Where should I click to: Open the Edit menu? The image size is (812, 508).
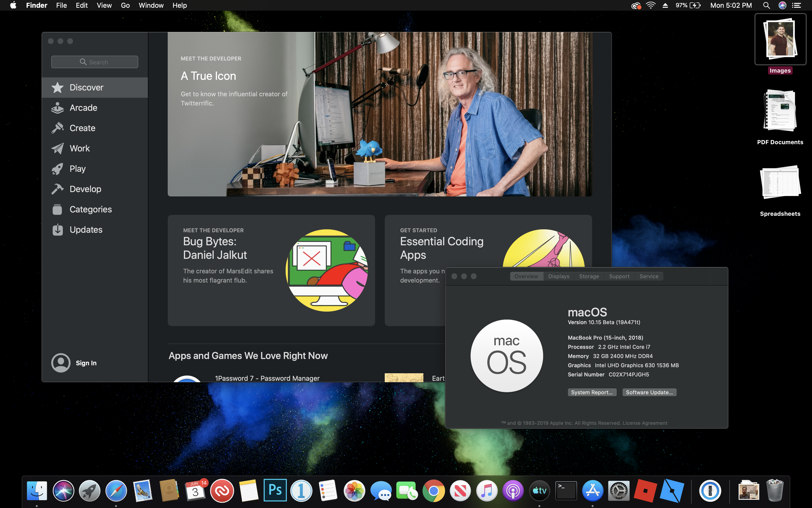pyautogui.click(x=81, y=5)
